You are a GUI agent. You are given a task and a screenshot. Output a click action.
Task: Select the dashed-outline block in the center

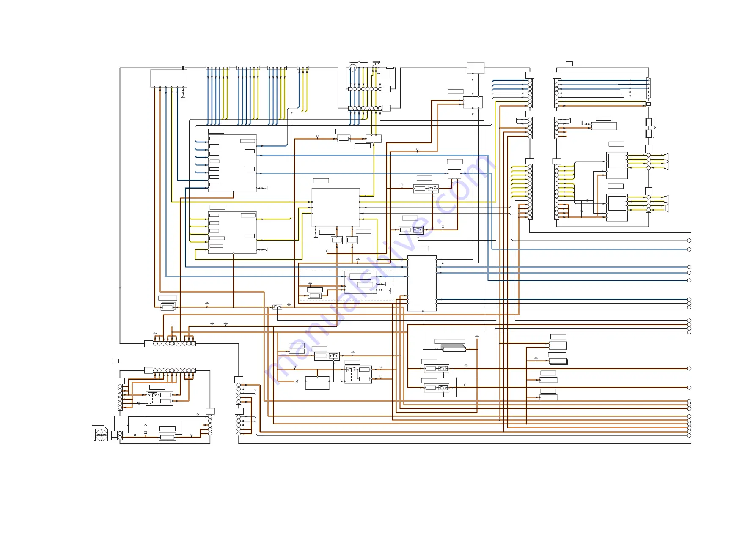346,285
